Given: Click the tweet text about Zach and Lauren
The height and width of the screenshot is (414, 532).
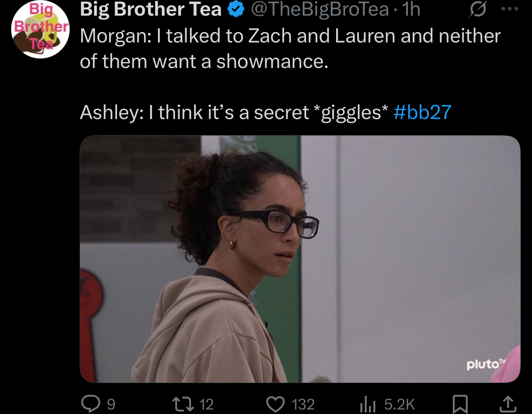Looking at the screenshot, I should point(290,49).
